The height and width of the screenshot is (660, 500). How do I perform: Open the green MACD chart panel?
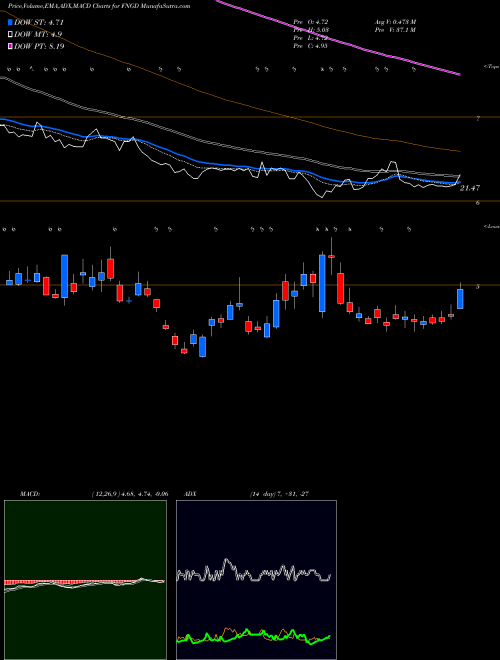(85, 580)
